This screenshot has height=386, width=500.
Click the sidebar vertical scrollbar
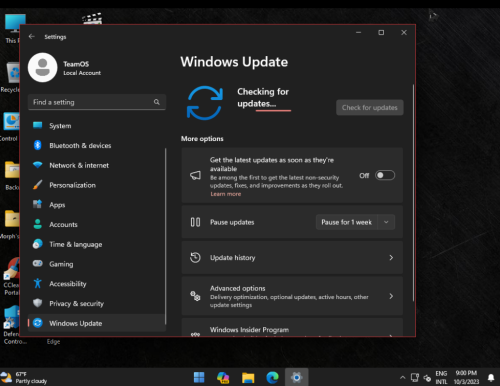tap(165, 236)
